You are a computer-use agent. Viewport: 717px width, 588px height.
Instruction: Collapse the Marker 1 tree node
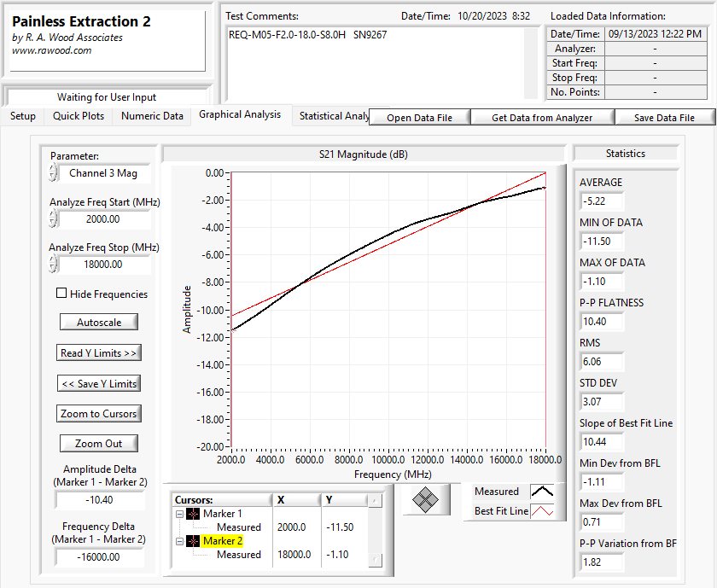coord(180,514)
